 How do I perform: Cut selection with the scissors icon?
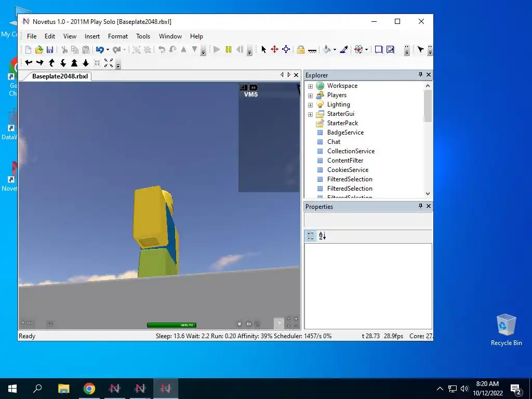click(x=64, y=49)
